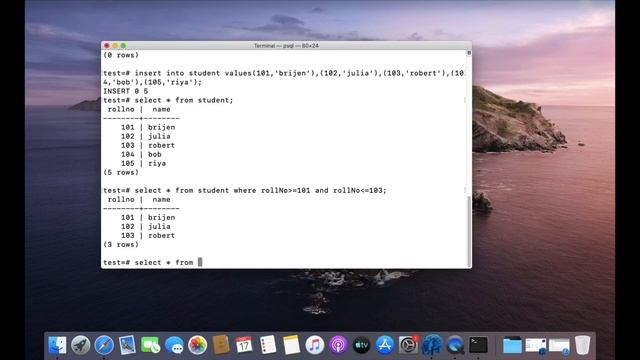
Task: Open Finder from the dock
Action: tap(57, 345)
